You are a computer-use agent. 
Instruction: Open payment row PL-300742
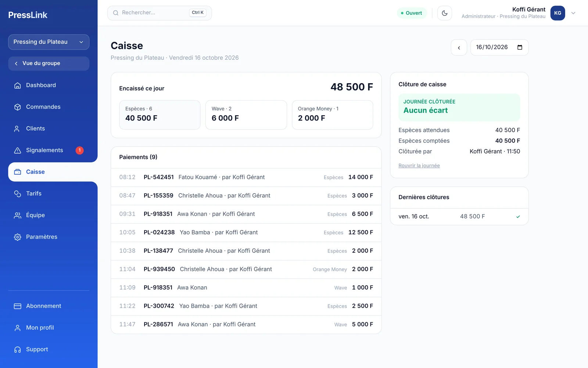point(246,306)
